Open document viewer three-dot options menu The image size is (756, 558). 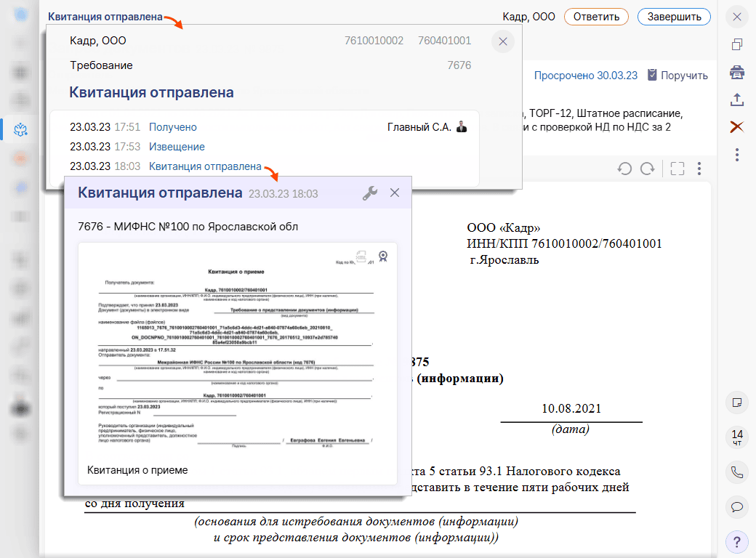click(x=699, y=169)
